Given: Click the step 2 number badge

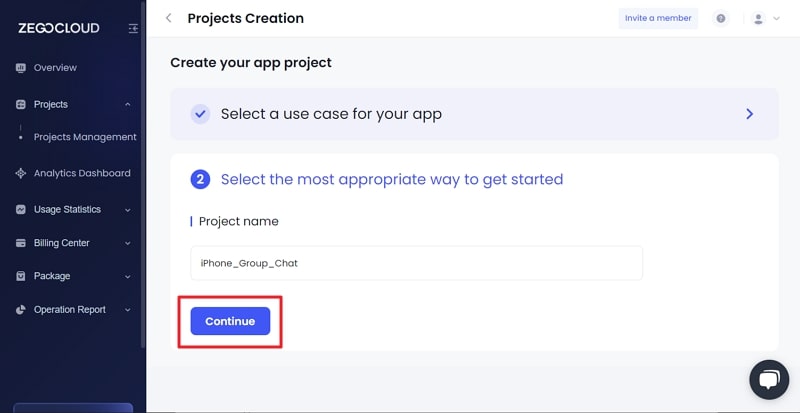Looking at the screenshot, I should (x=201, y=180).
